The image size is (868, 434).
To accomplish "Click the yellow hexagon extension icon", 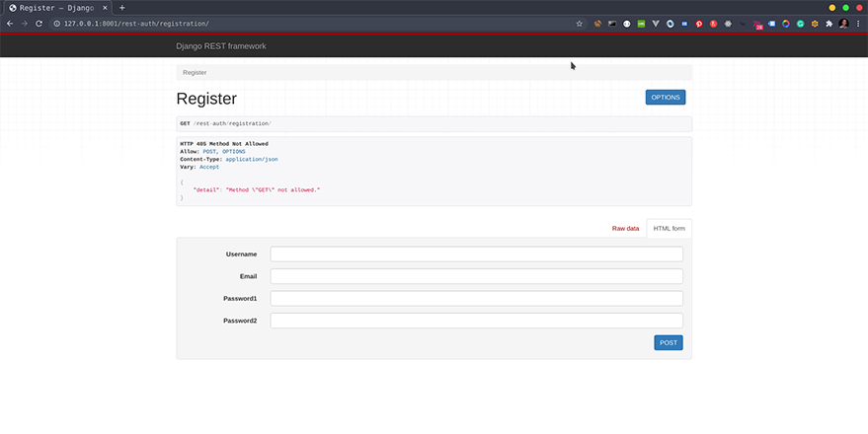I will (815, 24).
